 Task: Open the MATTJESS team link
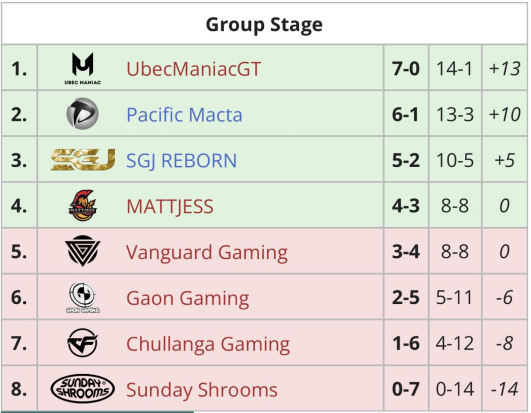[170, 206]
